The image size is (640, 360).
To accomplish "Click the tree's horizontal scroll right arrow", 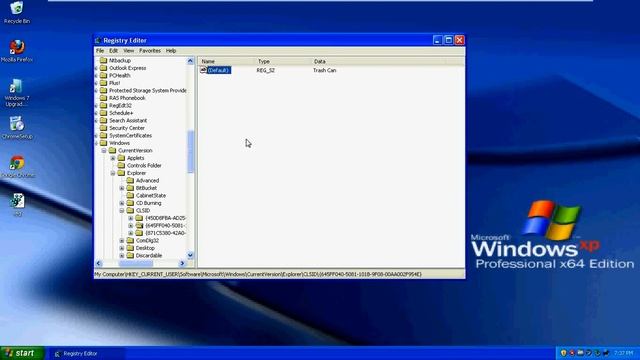I will [182, 264].
